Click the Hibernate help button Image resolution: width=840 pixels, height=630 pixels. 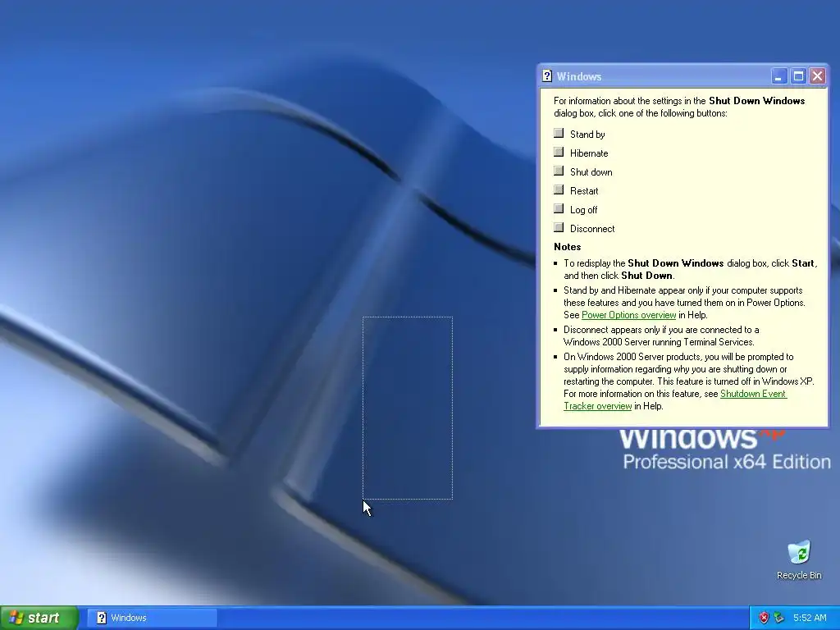point(559,152)
